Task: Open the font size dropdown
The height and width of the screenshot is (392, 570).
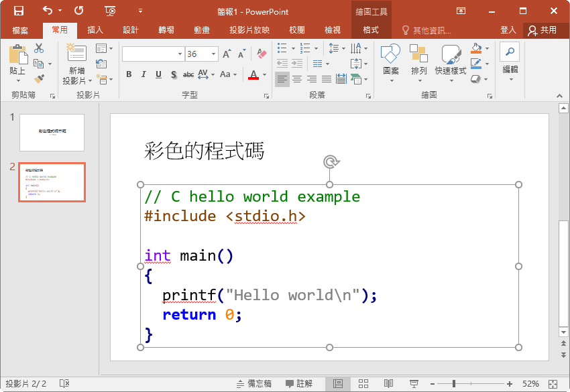Action: click(213, 54)
